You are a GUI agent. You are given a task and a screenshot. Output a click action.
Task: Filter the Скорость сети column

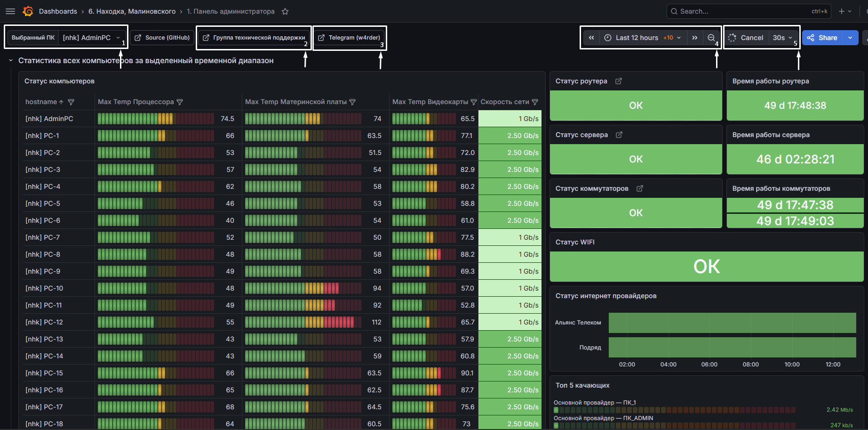(535, 102)
